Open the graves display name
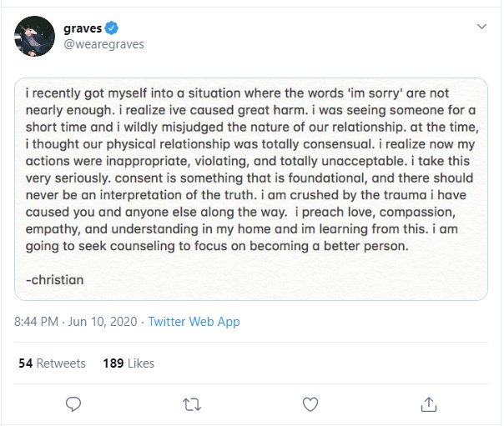 click(x=82, y=27)
